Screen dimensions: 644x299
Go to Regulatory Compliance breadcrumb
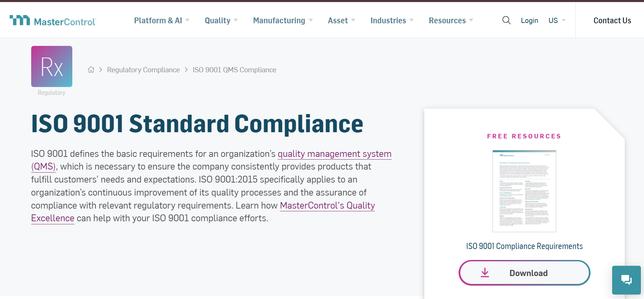point(143,70)
